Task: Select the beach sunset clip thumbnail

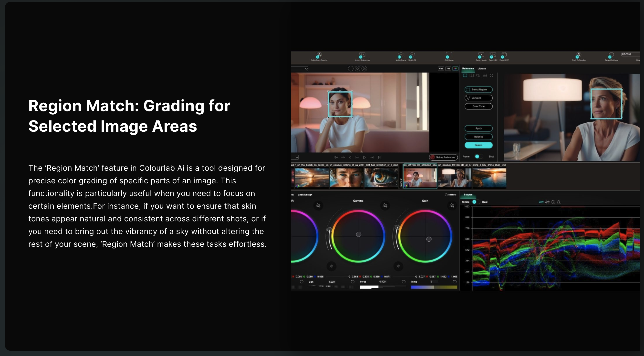Action: [x=312, y=178]
